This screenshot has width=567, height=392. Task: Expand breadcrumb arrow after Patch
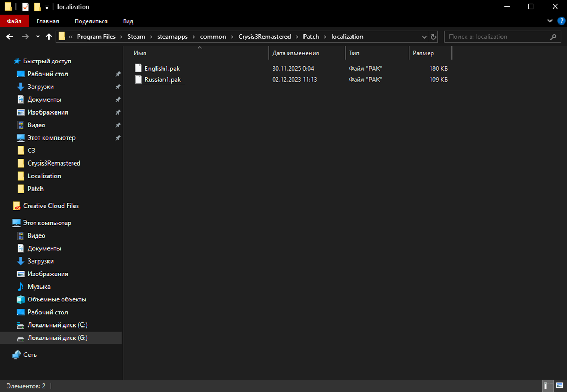tap(325, 37)
